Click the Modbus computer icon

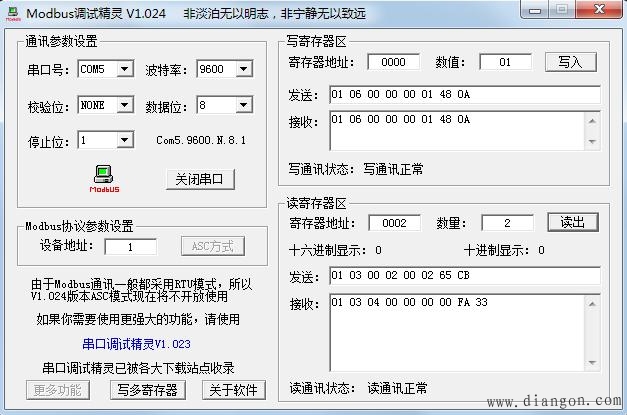pos(104,179)
